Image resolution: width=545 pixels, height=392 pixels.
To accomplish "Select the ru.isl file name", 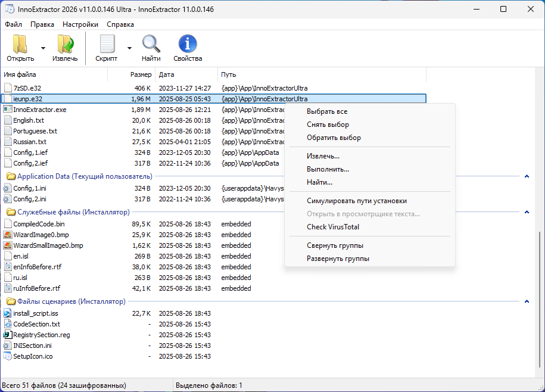I will (x=20, y=278).
